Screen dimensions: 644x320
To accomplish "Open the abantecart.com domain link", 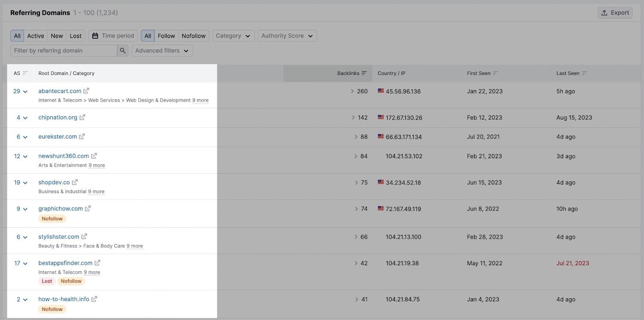I will coord(60,91).
